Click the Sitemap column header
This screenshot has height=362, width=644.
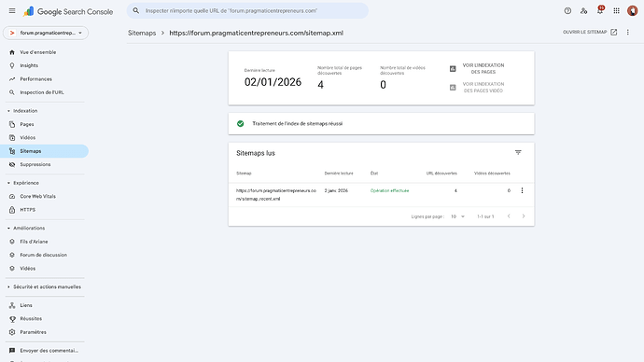pyautogui.click(x=244, y=174)
